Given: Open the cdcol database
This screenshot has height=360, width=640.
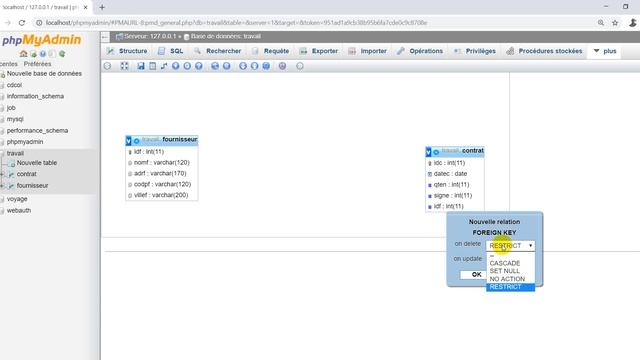Looking at the screenshot, I should [14, 85].
